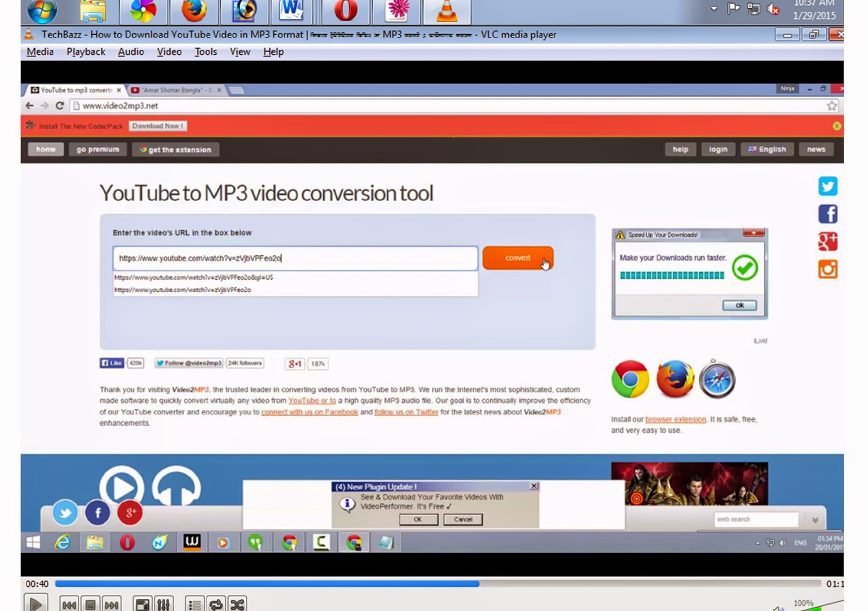Viewport: 868px width, 611px height.
Task: Reload the video2mp3 page
Action: point(60,106)
